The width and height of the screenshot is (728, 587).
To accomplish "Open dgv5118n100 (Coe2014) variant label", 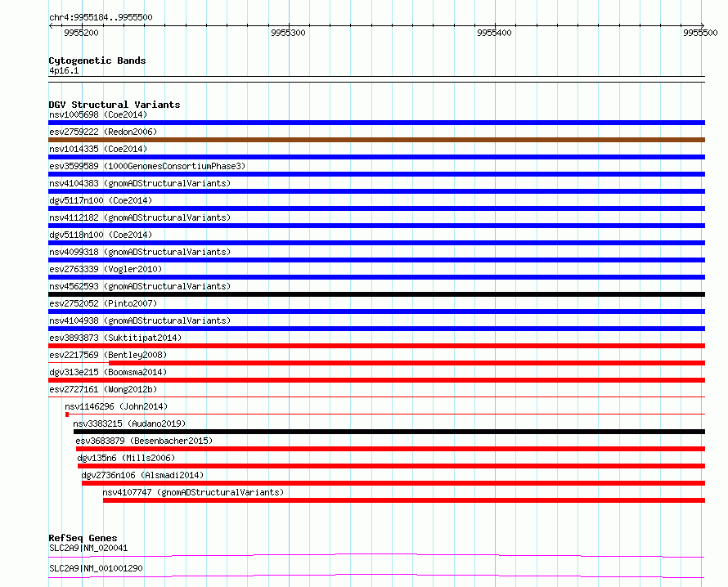I will pos(101,235).
